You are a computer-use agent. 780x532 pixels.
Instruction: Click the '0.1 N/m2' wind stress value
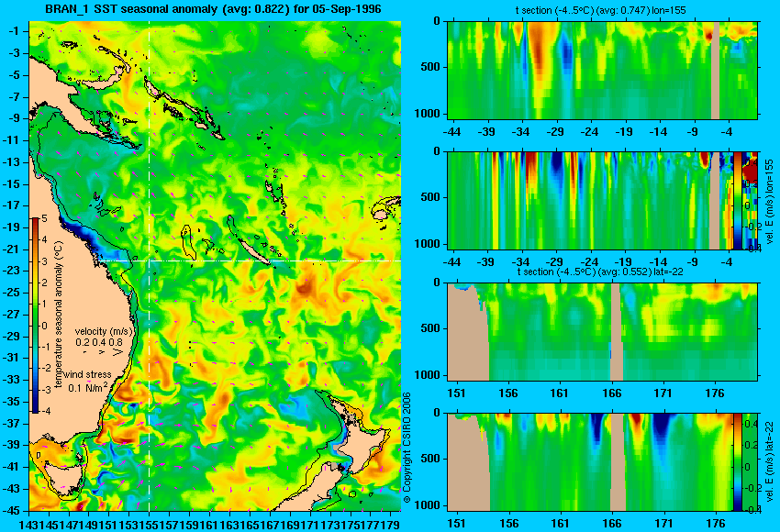[87, 387]
